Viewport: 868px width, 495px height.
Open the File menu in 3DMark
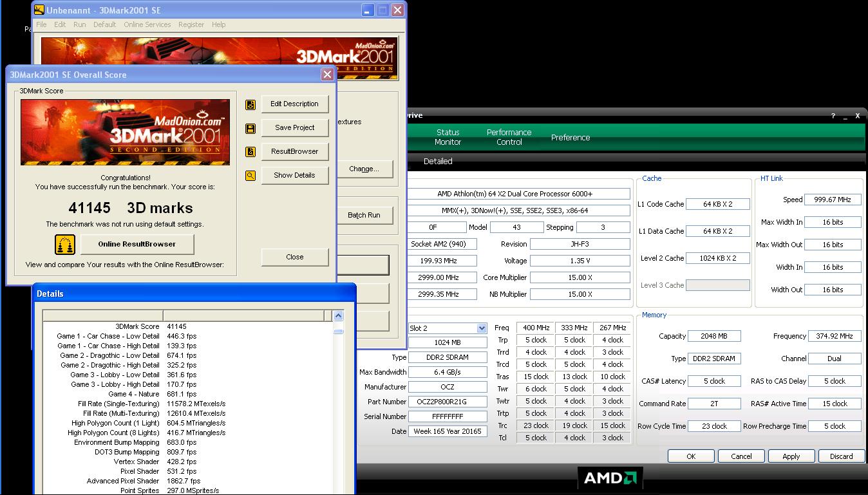pos(41,24)
